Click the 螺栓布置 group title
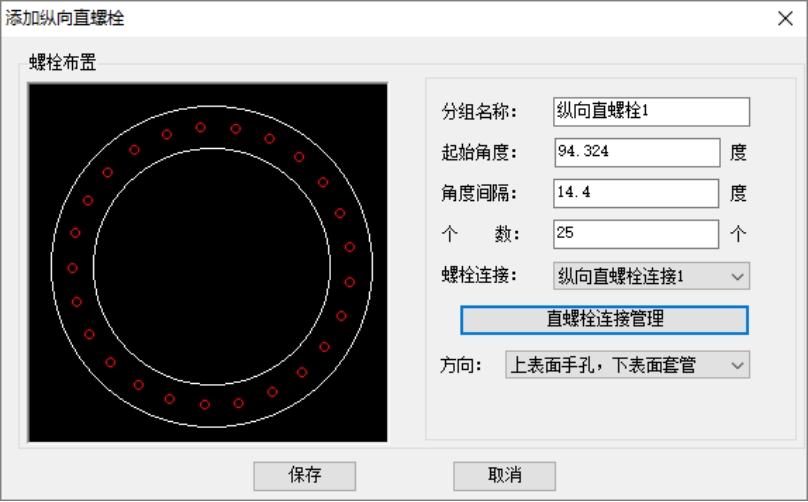808x502 pixels. (x=62, y=63)
